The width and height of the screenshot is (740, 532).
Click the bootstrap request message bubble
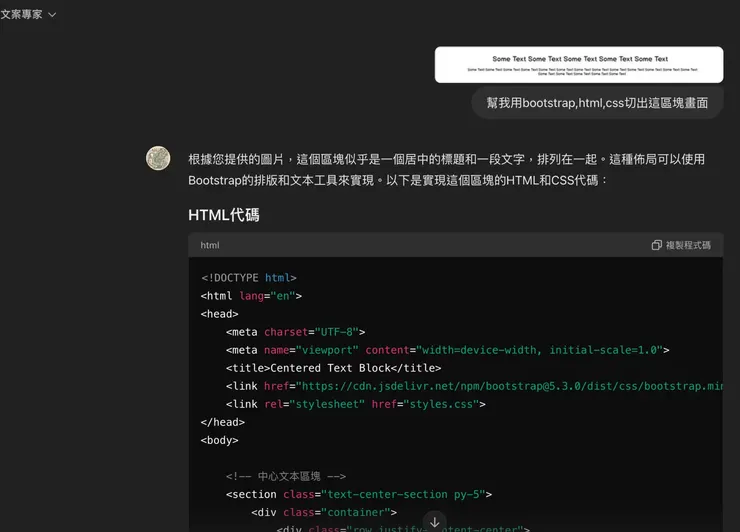(597, 103)
